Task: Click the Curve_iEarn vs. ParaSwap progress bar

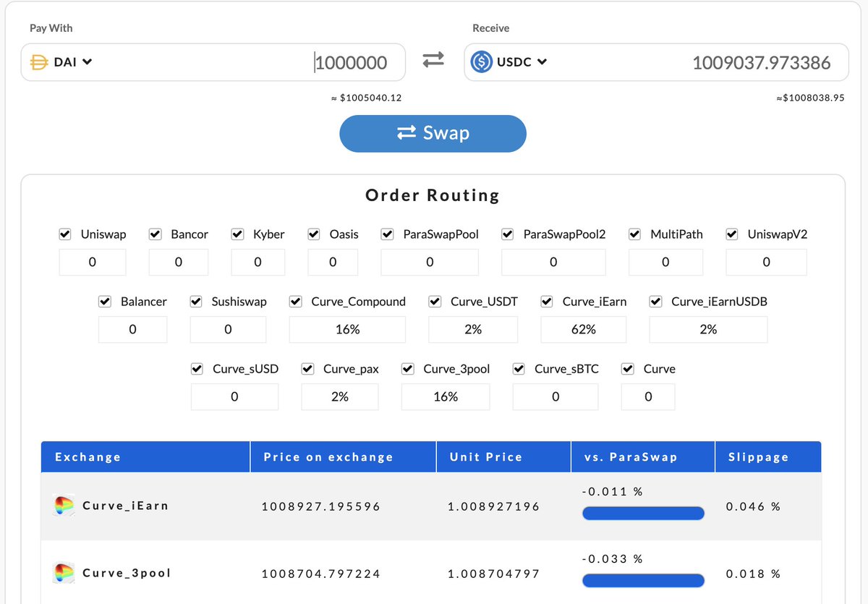Action: click(643, 514)
